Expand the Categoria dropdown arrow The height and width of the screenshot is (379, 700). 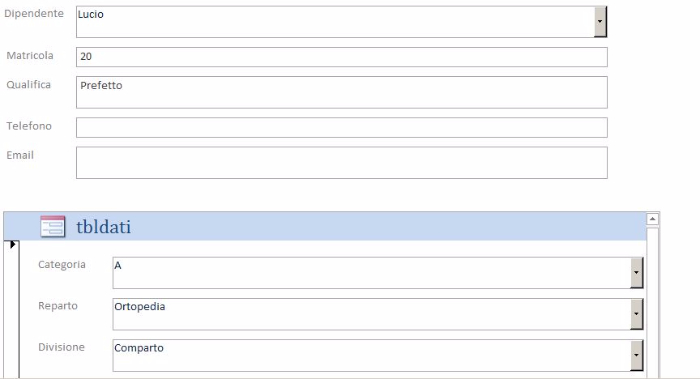tap(636, 273)
